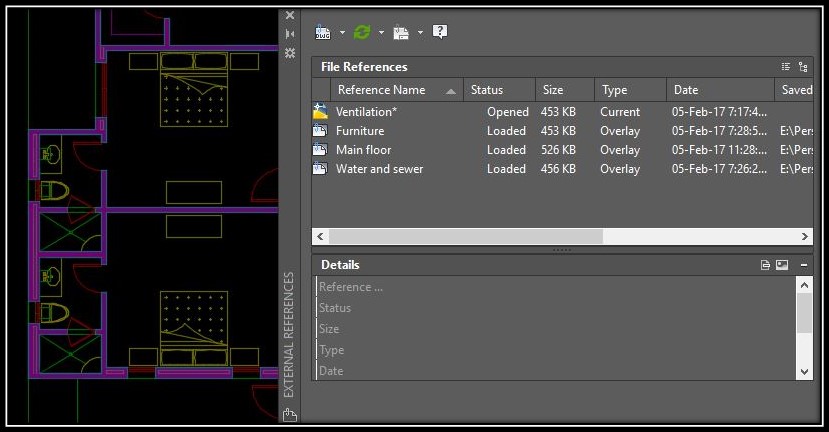Screen dimensions: 829x432
Task: Sort by the Saved Path column header
Action: click(x=794, y=90)
